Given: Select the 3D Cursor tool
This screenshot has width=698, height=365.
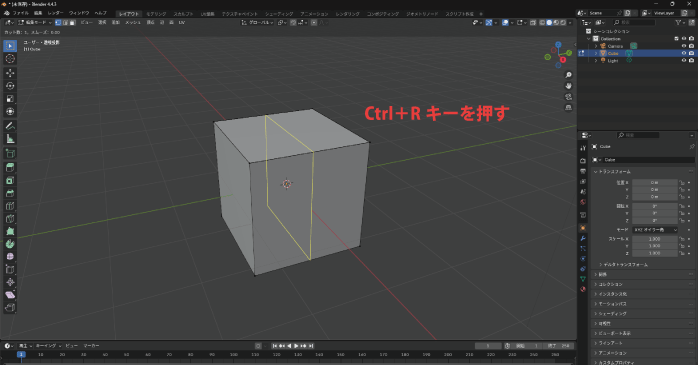Looking at the screenshot, I should pyautogui.click(x=10, y=59).
